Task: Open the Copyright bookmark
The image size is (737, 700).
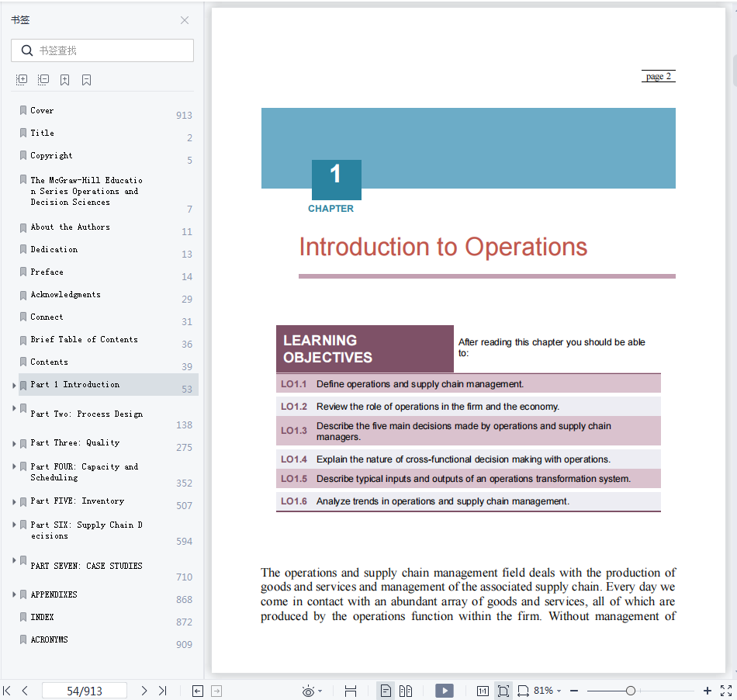Action: 52,156
